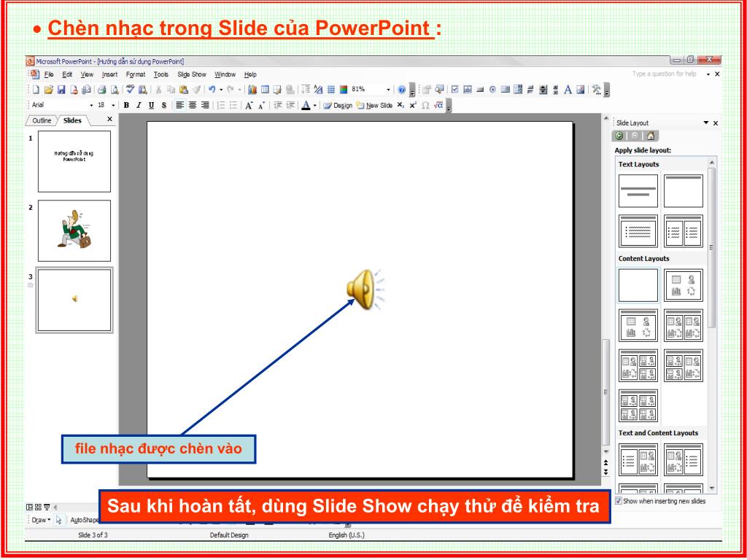Viewport: 747px width, 560px height.
Task: Select slide 2 thumbnail with running man
Action: [74, 230]
